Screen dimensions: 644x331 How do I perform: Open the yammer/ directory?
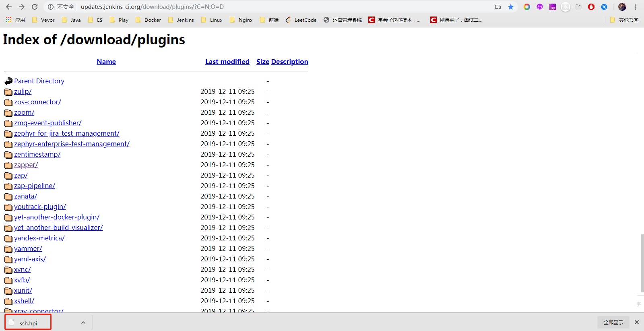point(28,248)
